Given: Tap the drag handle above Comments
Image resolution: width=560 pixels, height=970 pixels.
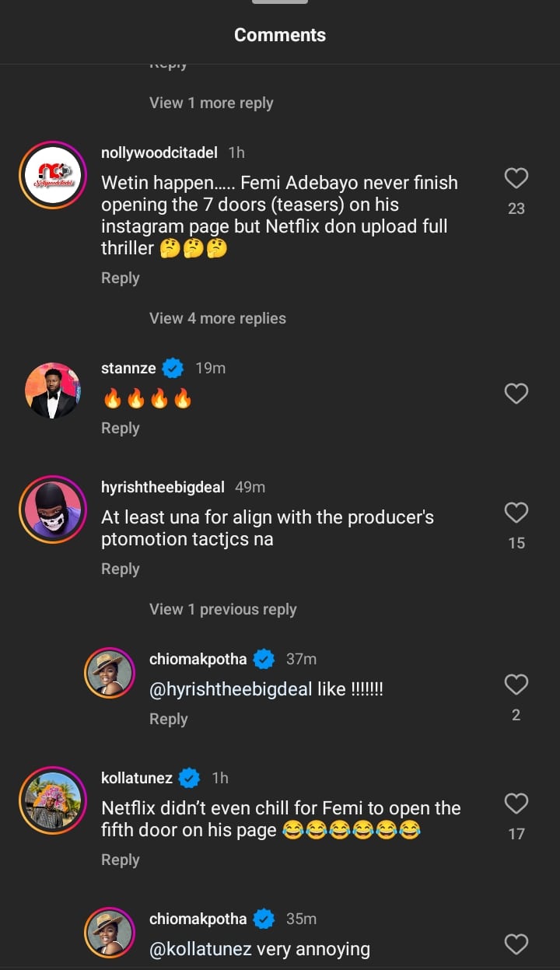Looking at the screenshot, I should tap(280, 2).
